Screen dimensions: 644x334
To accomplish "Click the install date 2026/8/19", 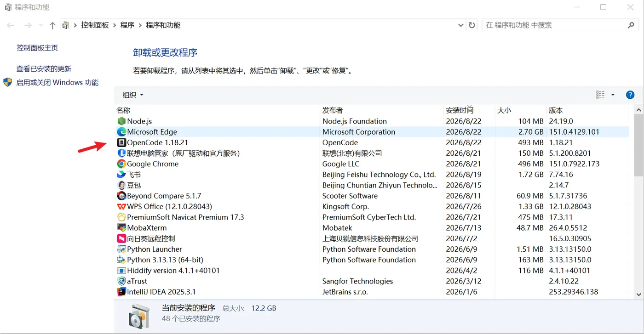I will click(x=464, y=175).
